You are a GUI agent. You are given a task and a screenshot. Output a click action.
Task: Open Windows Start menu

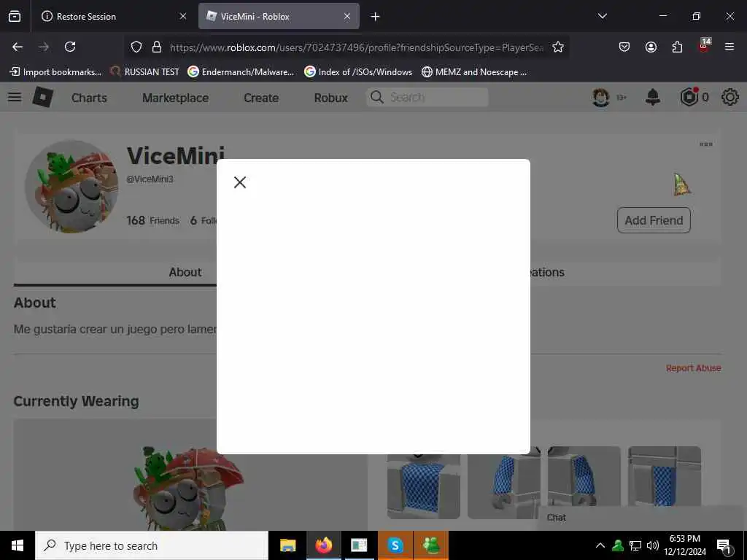pos(18,545)
